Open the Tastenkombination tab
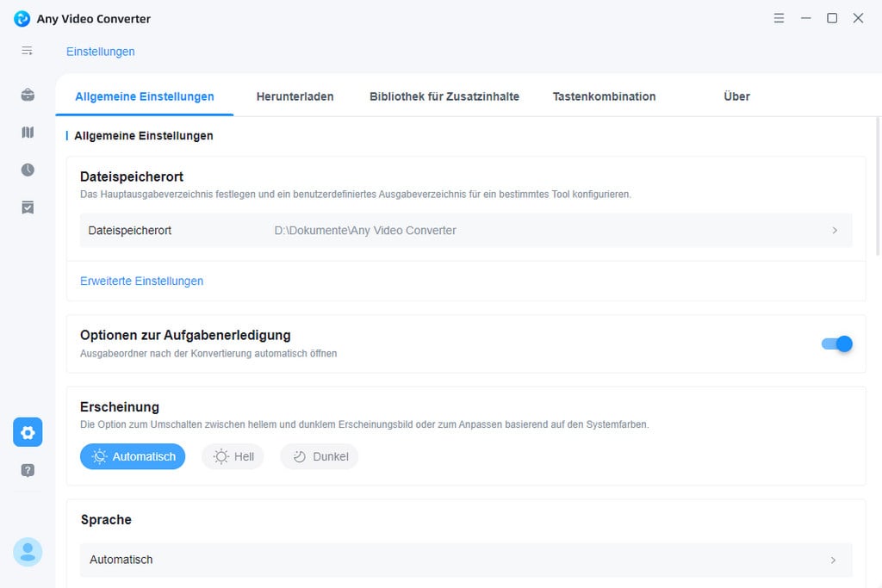This screenshot has width=882, height=588. coord(604,96)
